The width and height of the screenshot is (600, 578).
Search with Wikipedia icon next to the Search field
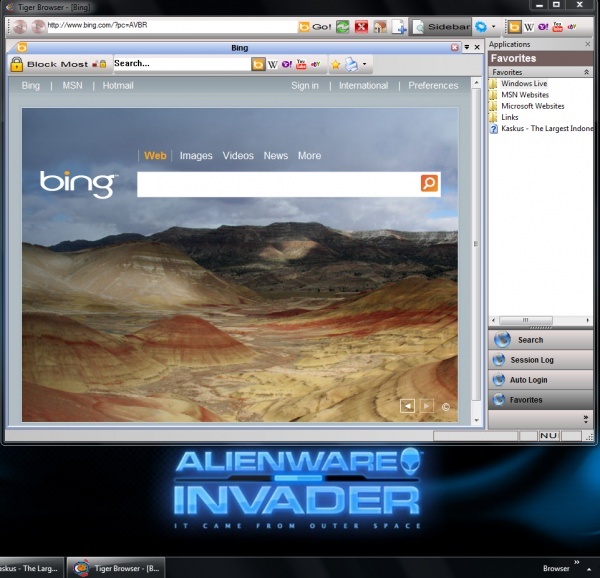pos(272,64)
